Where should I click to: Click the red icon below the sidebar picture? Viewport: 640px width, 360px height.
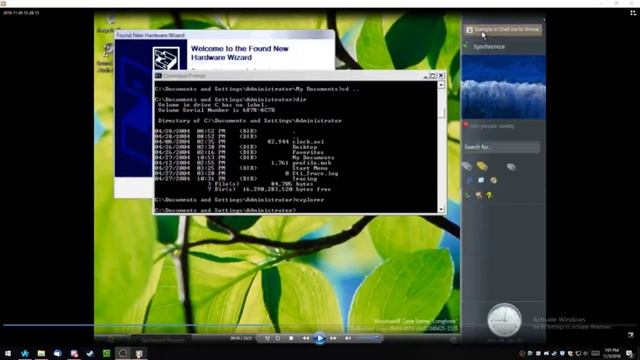(466, 124)
